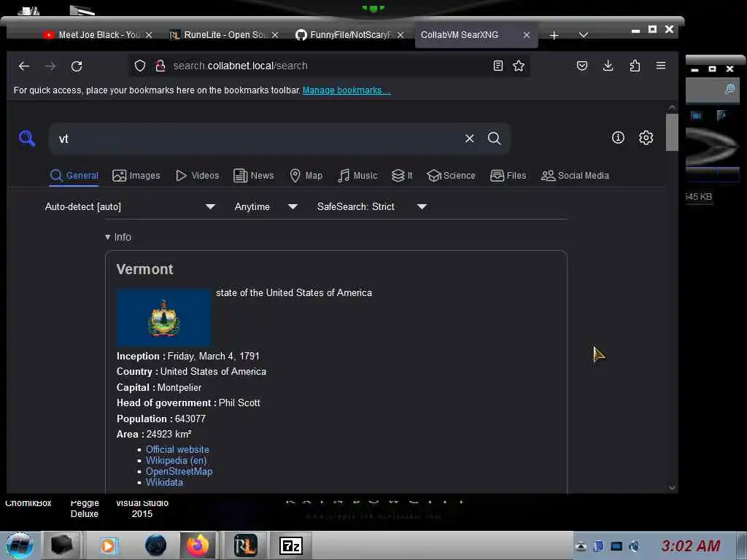The height and width of the screenshot is (560, 747).
Task: Close the RuneLite tab
Action: coord(275,35)
